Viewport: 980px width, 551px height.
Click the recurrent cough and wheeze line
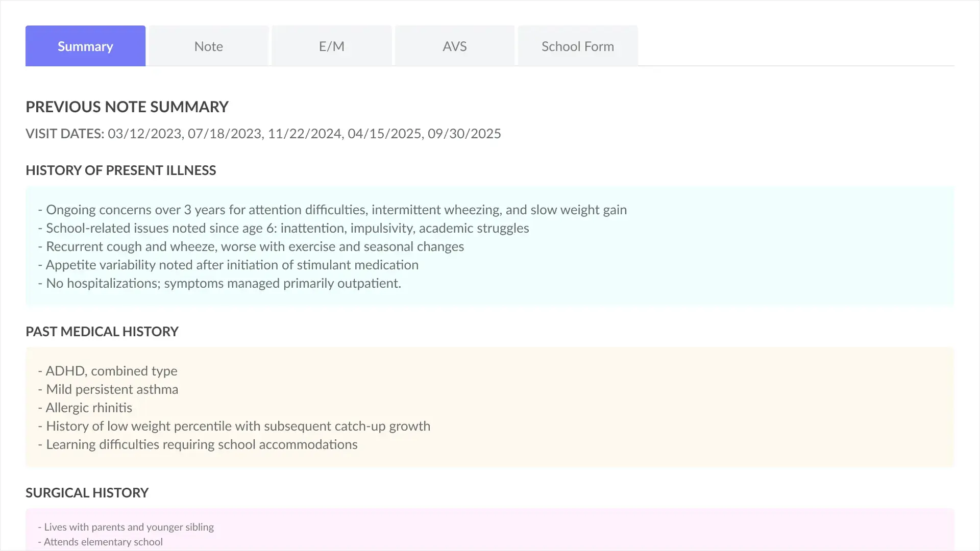(251, 246)
